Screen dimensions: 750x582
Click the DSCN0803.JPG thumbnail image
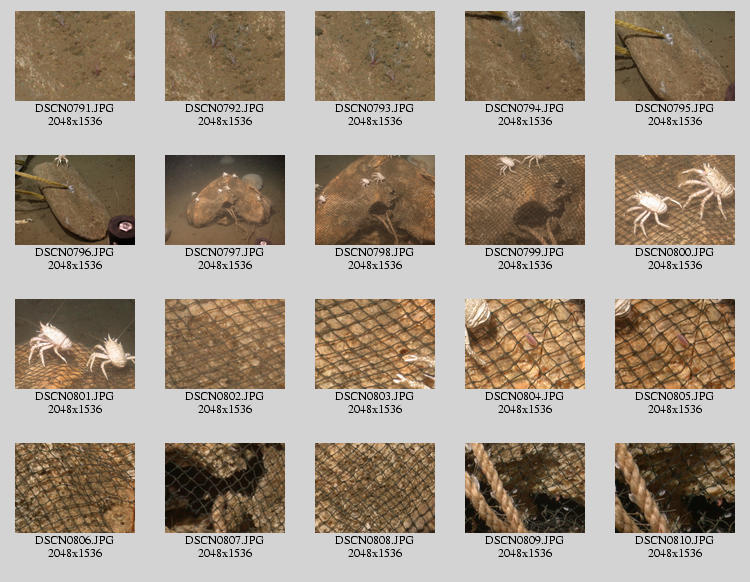[375, 344]
